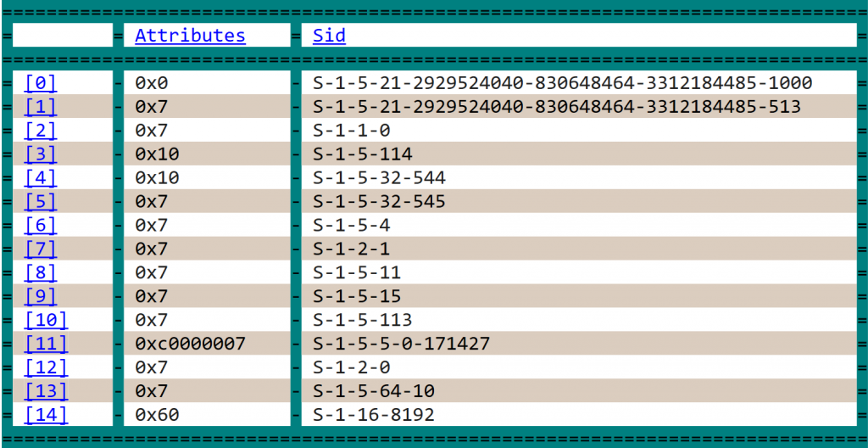Open the [12] row index link
The width and height of the screenshot is (868, 448).
click(46, 367)
